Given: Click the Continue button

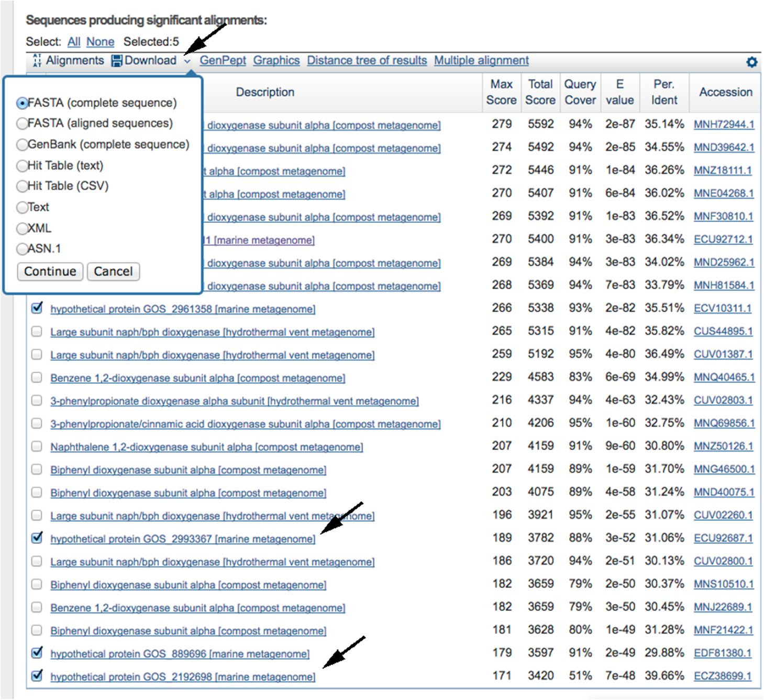Looking at the screenshot, I should click(50, 271).
